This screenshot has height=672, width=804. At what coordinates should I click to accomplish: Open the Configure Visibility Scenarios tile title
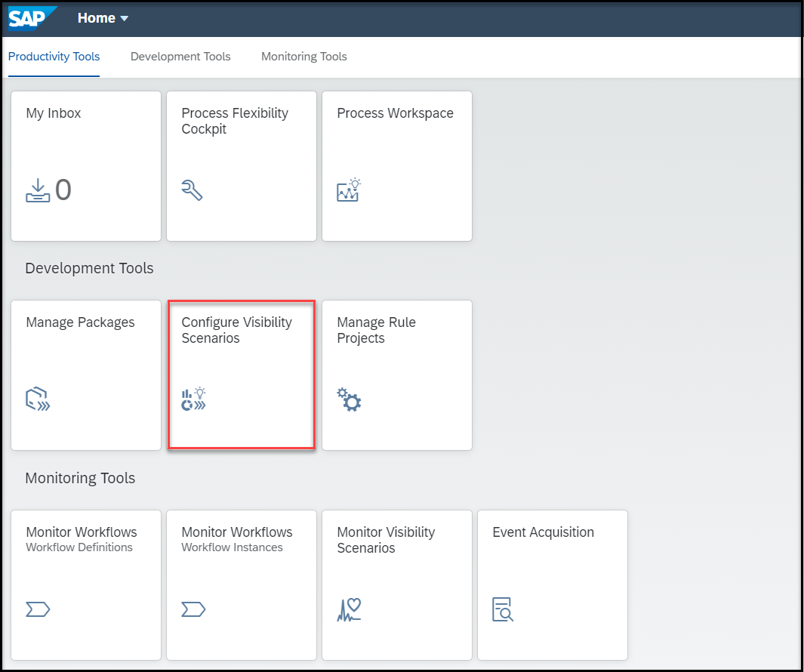pos(237,330)
